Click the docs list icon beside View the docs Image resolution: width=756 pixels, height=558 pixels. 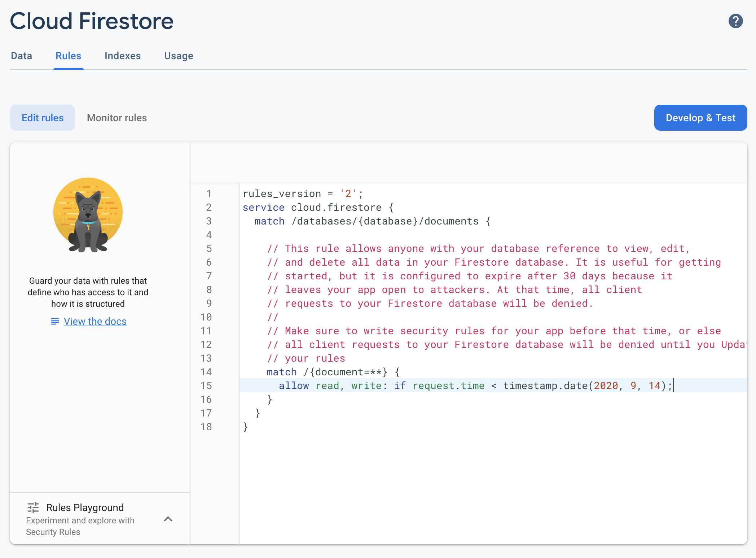coord(55,321)
